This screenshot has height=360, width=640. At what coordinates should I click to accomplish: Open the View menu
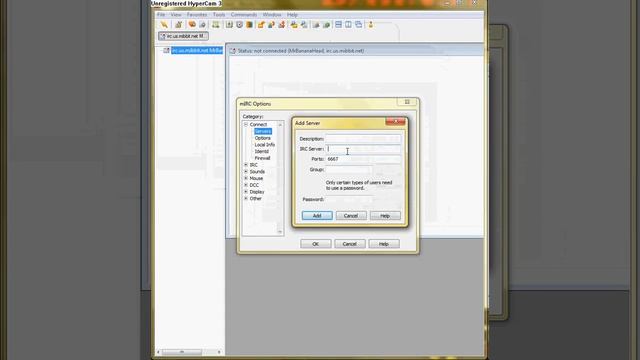[176, 15]
